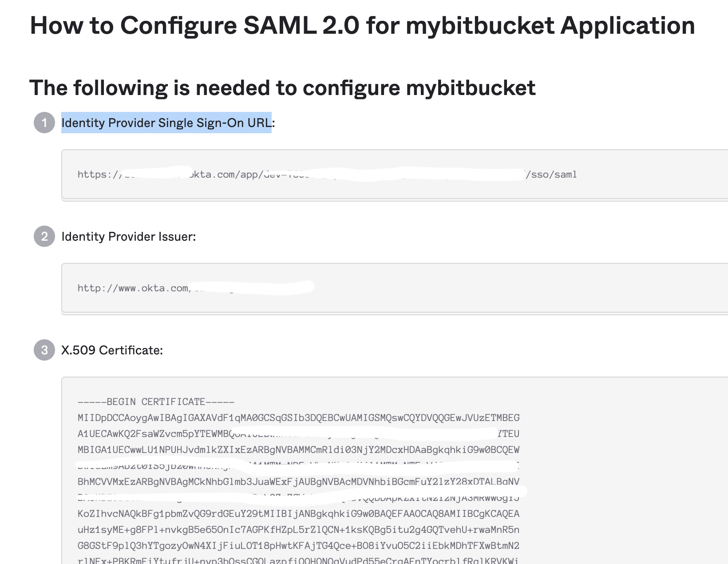Click inside the Identity Provider Issuer code box

[x=395, y=288]
